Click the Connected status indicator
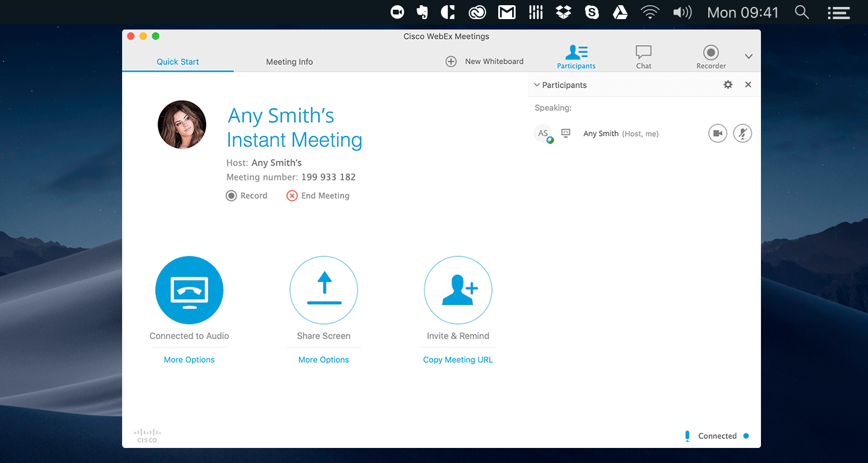868x463 pixels. [723, 436]
